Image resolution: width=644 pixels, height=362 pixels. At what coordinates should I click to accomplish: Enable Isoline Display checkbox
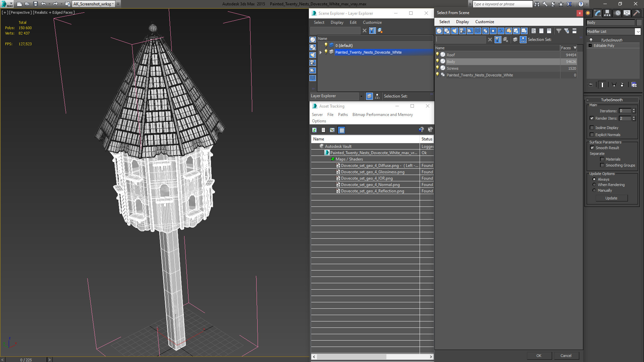tap(592, 128)
